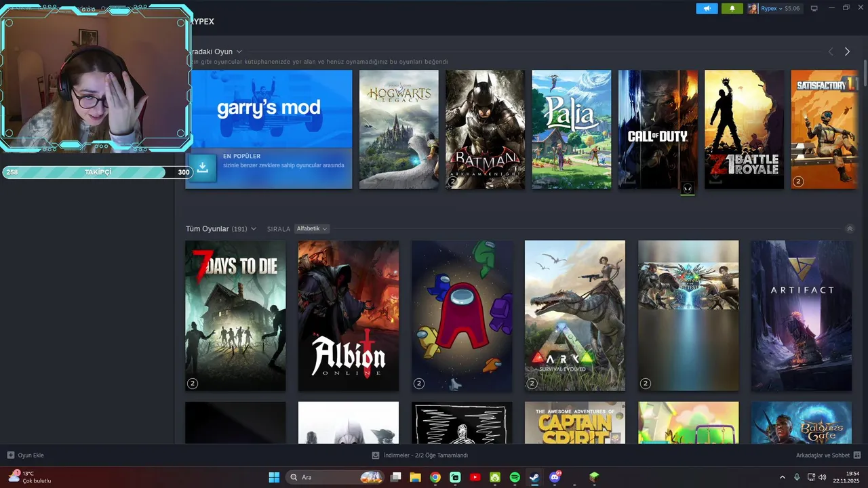Open Windows Start menu
Screen dimensions: 868x488
274,477
